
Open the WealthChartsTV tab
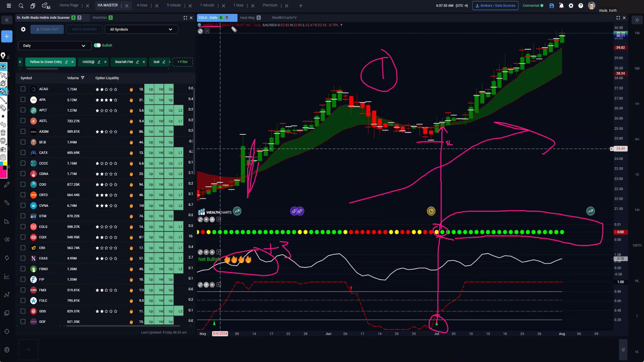click(284, 18)
